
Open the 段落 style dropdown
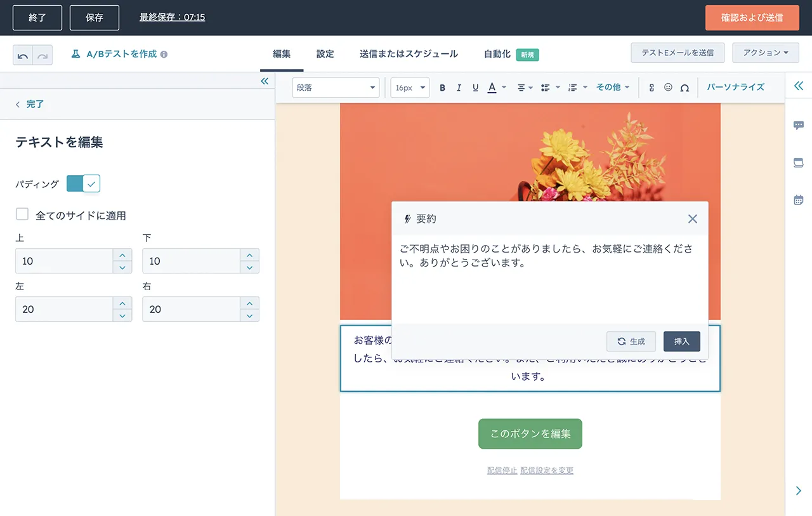click(336, 88)
